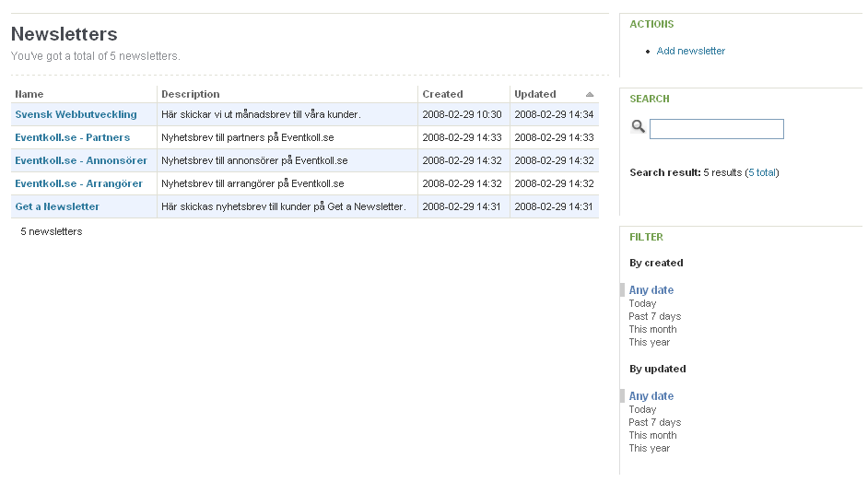Filter updated by Today
The width and height of the screenshot is (868, 482).
point(642,409)
